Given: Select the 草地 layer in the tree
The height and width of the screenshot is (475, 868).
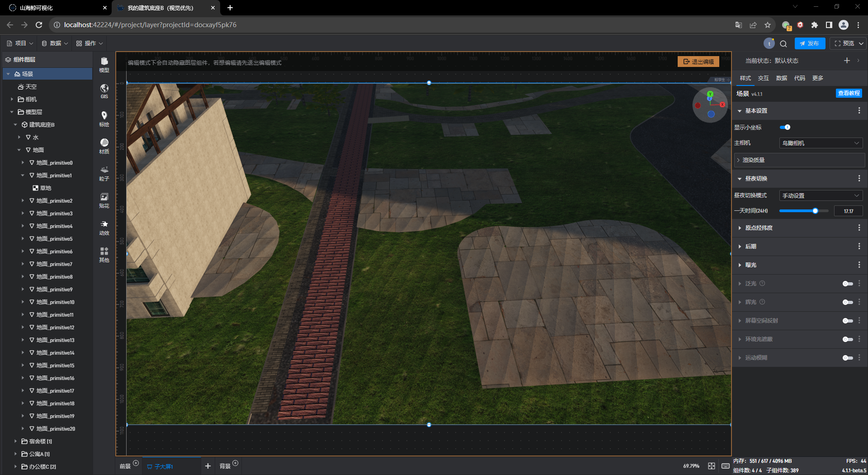Looking at the screenshot, I should pos(45,188).
